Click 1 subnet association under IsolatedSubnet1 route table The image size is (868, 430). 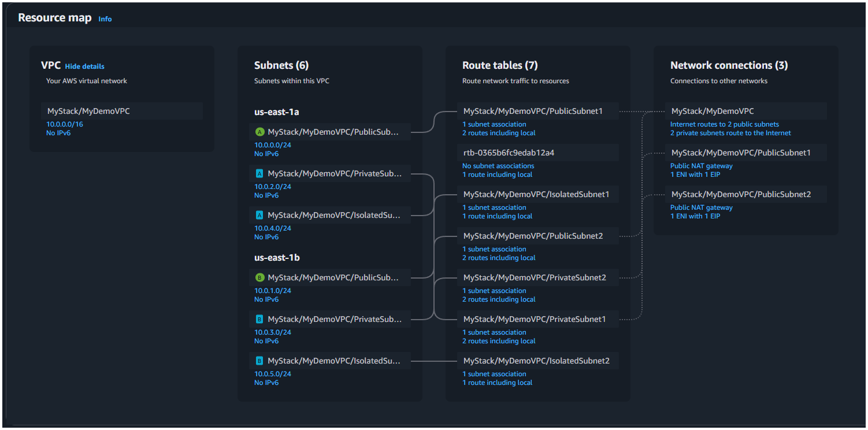494,207
